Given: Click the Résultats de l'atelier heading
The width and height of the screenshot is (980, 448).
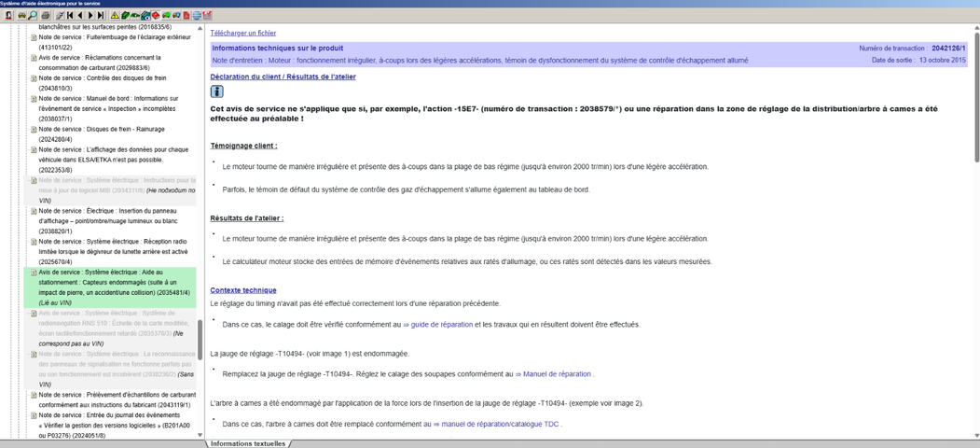Looking at the screenshot, I should coord(247,218).
